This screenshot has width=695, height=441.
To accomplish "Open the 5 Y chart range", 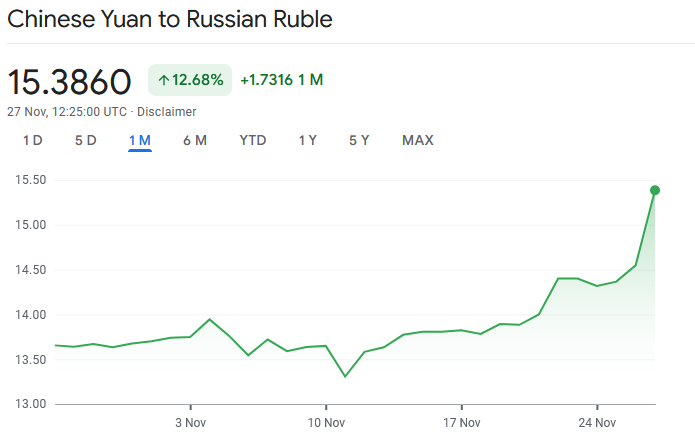I will (x=359, y=141).
